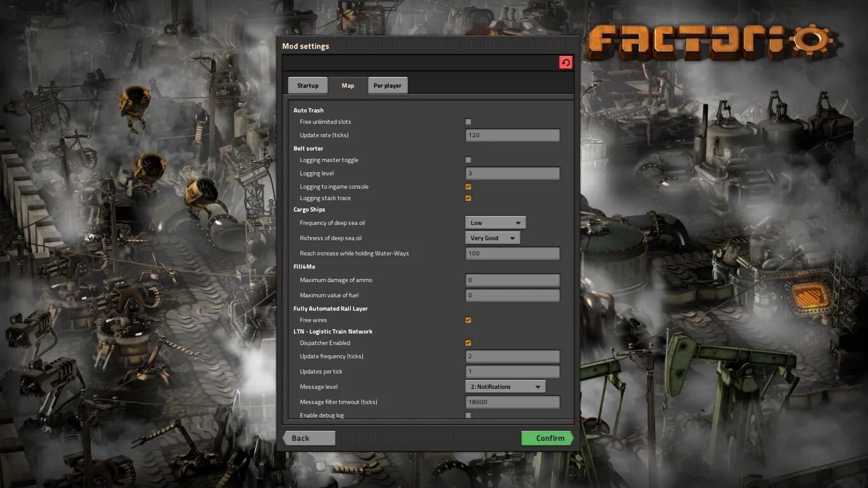868x488 pixels.
Task: Open Frequency of deep sea oil dropdown
Action: [x=496, y=223]
